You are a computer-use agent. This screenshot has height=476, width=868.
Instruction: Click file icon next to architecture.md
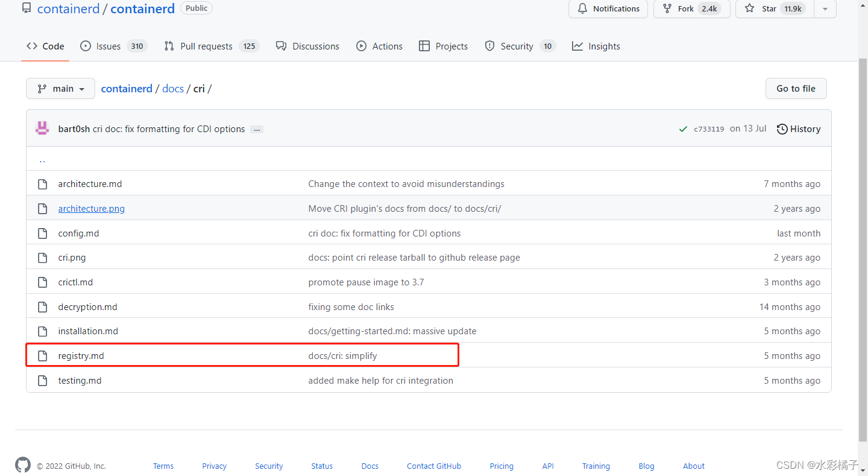click(x=42, y=184)
